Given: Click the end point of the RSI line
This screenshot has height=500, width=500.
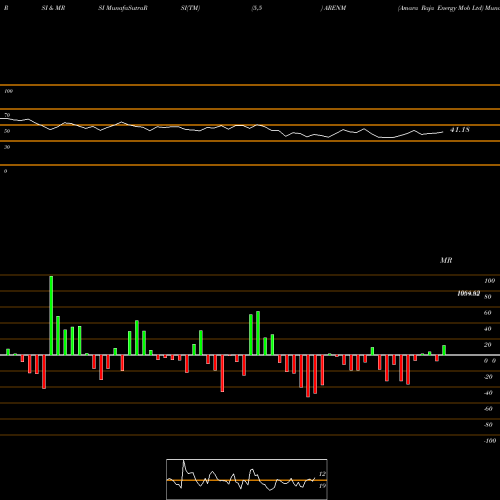Looking at the screenshot, I should click(x=443, y=132).
